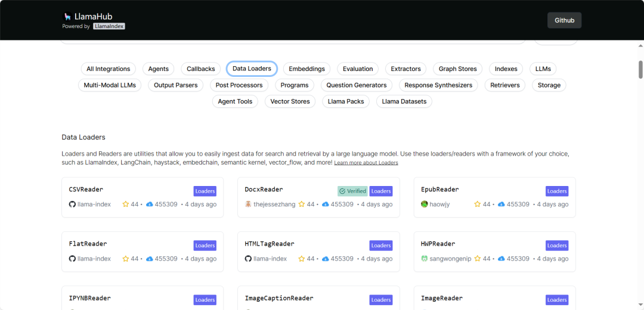Select the Data Loaders filter
Viewport: 644px width, 310px height.
coord(252,69)
